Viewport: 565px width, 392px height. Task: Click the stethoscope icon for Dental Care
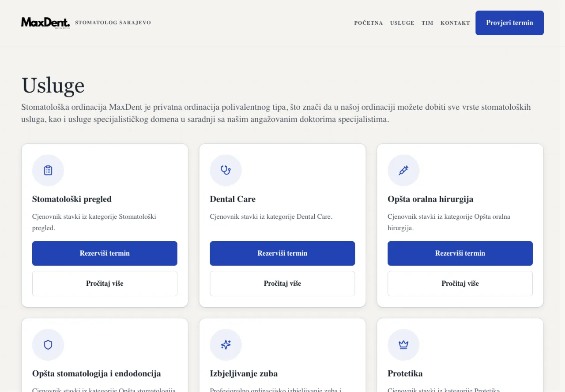[226, 170]
